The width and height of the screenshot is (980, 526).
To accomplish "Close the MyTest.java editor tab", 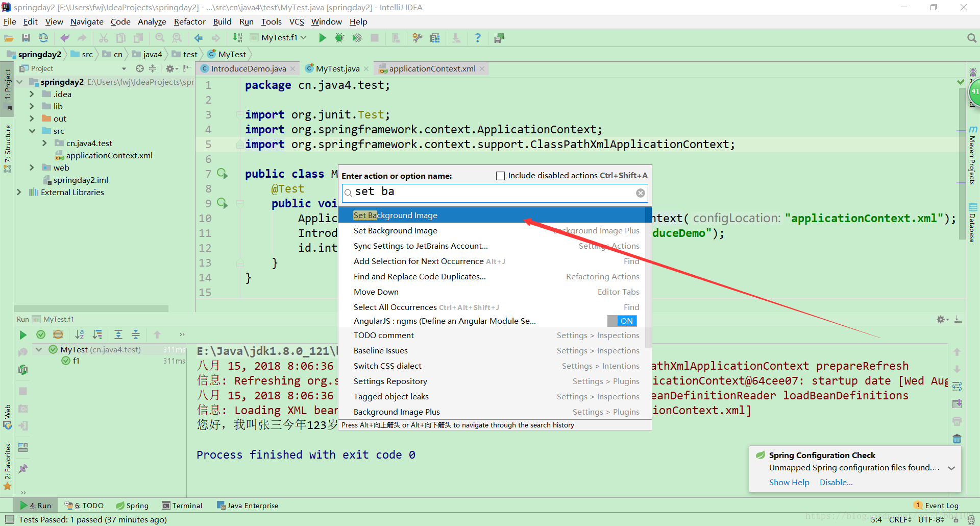I will point(366,69).
